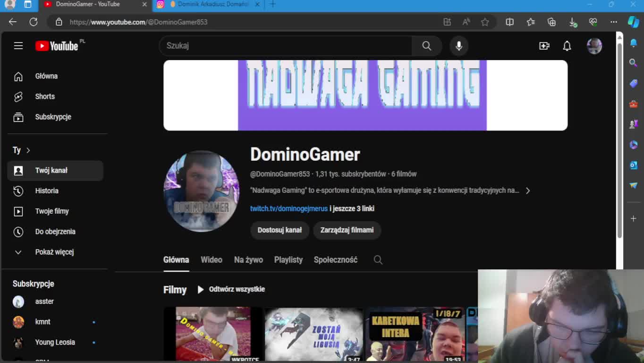Search within the channel using the magnifier

click(x=378, y=259)
